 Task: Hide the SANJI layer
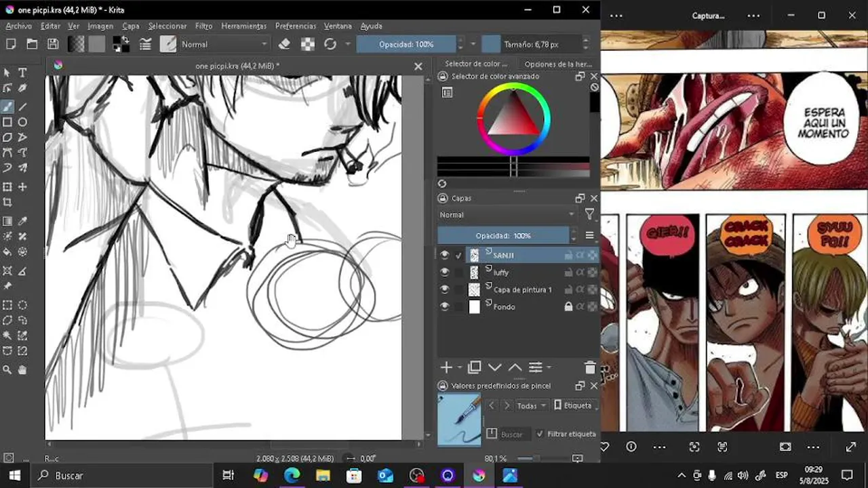click(444, 255)
